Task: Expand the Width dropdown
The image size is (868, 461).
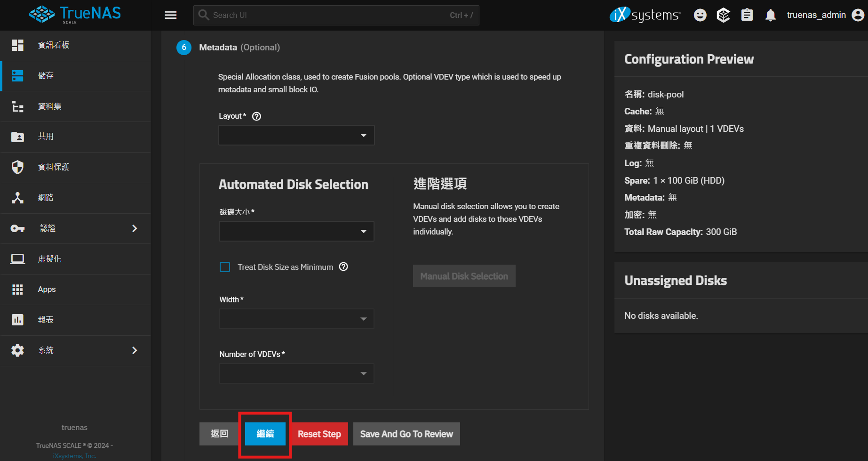Action: click(x=296, y=319)
